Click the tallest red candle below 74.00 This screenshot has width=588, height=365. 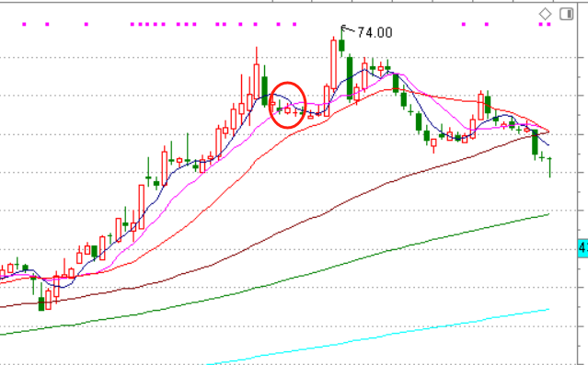tap(333, 63)
